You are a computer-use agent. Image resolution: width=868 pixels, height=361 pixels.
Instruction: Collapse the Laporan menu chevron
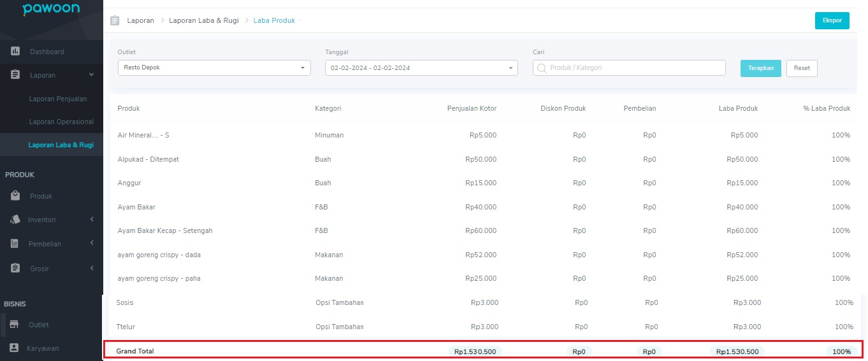pos(91,75)
